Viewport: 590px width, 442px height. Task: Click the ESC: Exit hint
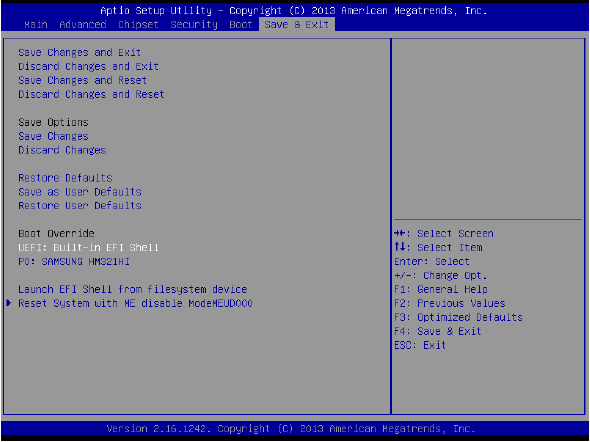tap(420, 345)
